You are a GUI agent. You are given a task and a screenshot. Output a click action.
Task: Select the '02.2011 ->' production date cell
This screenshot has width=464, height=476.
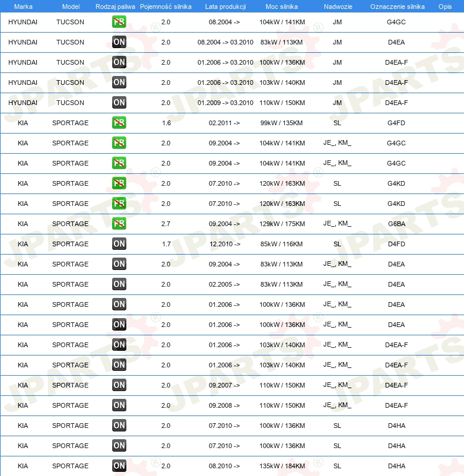pyautogui.click(x=224, y=123)
